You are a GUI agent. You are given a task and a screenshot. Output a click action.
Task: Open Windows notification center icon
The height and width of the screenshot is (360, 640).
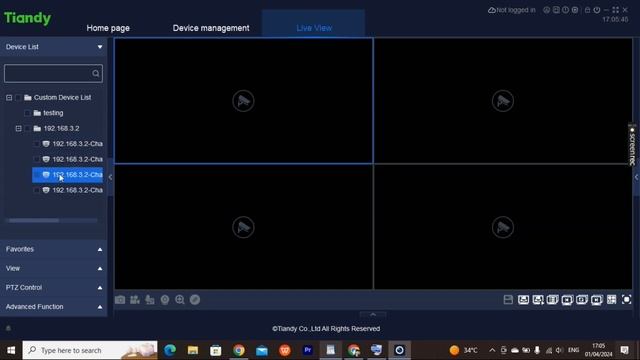tap(624, 350)
